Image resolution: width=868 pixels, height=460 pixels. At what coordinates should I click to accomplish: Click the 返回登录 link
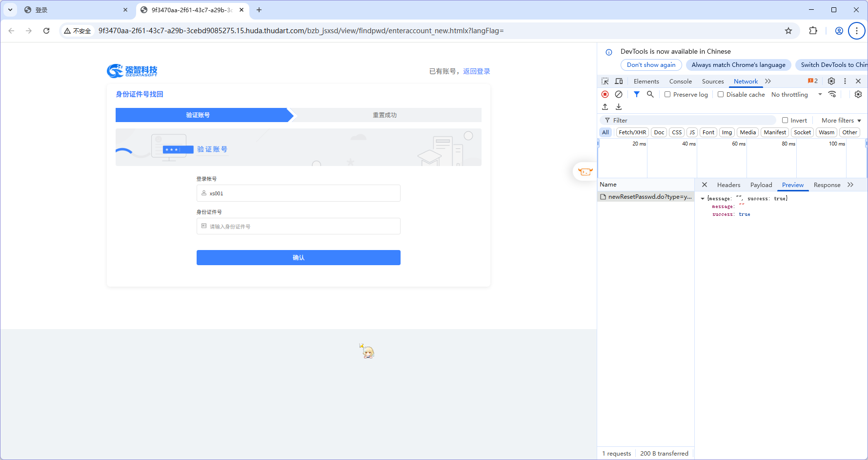pos(476,71)
